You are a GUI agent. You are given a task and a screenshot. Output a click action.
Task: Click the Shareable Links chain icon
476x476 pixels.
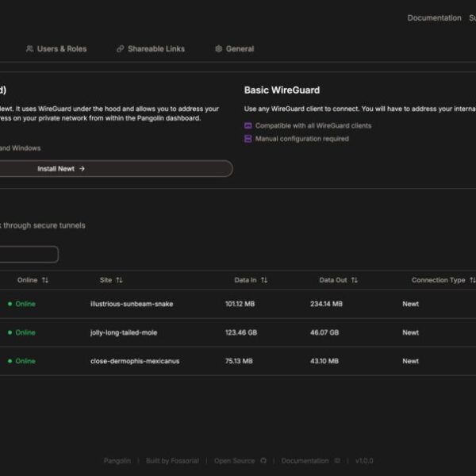[121, 49]
